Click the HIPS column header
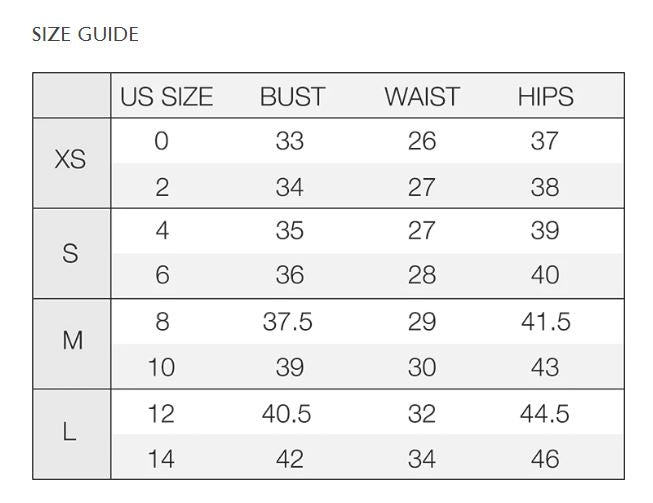The image size is (653, 503). (545, 97)
